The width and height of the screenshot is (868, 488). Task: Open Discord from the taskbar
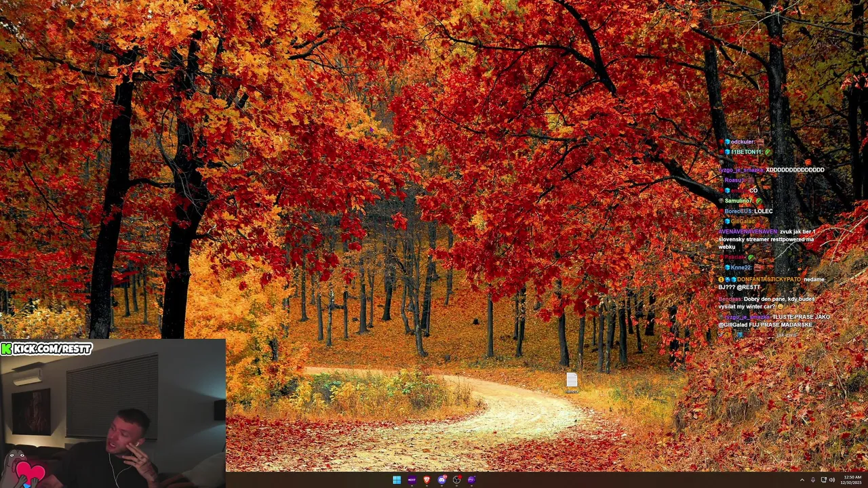(441, 480)
